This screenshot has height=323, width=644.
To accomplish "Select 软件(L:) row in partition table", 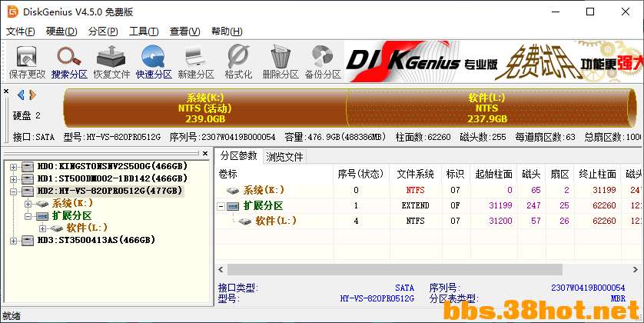I will 429,221.
